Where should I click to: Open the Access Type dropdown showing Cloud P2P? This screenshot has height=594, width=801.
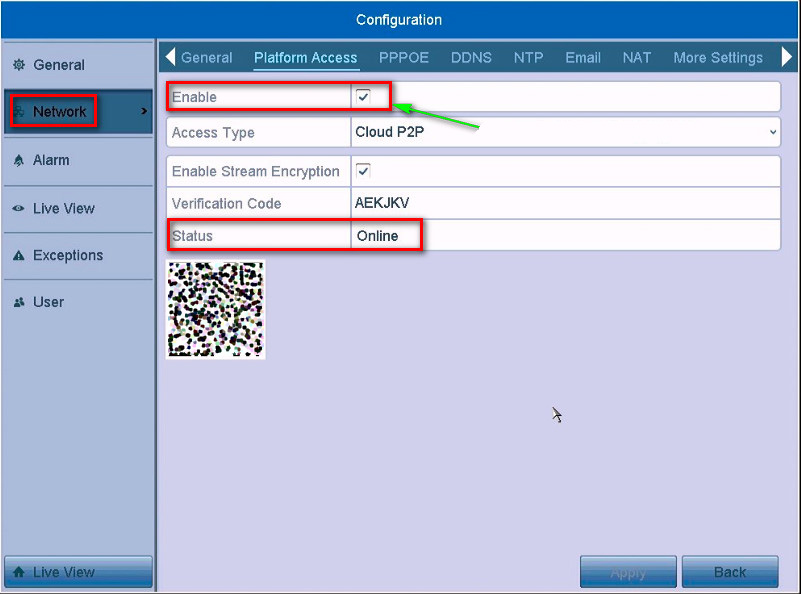click(x=566, y=132)
